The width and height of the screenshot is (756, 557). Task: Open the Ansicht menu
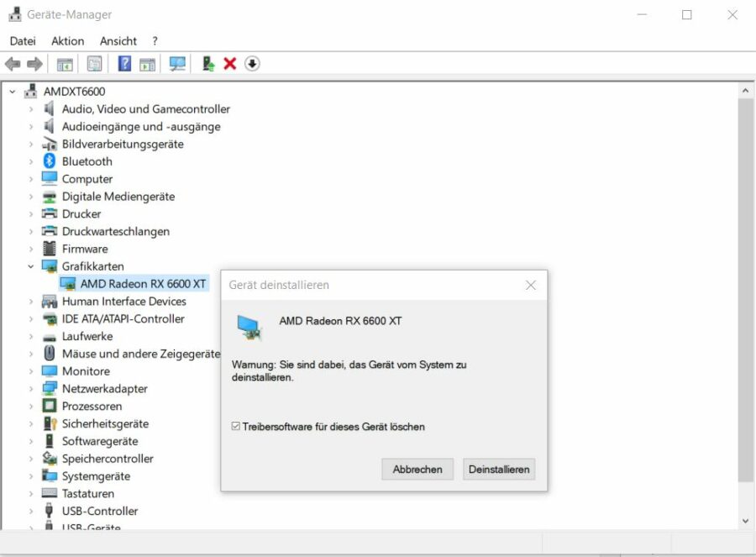click(x=118, y=40)
